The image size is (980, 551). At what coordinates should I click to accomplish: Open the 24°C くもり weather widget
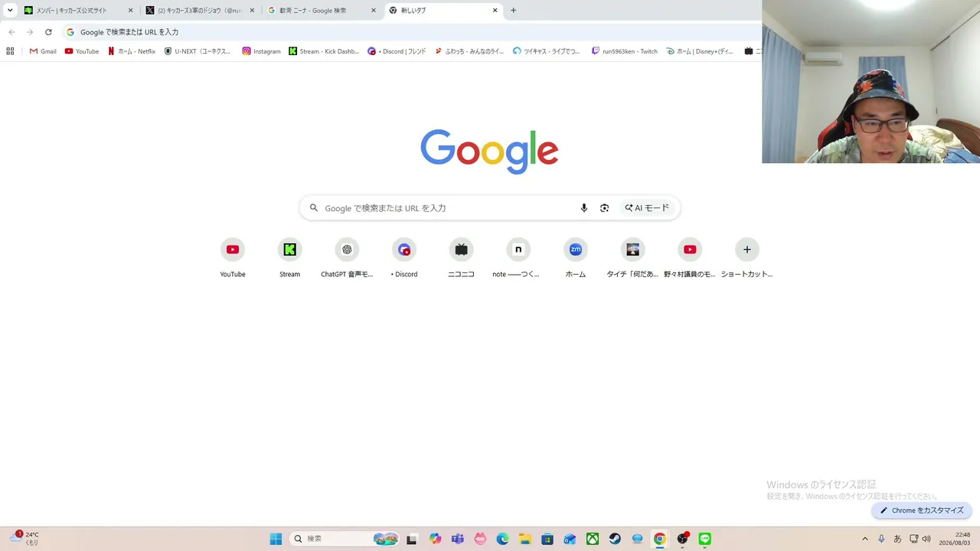24,539
